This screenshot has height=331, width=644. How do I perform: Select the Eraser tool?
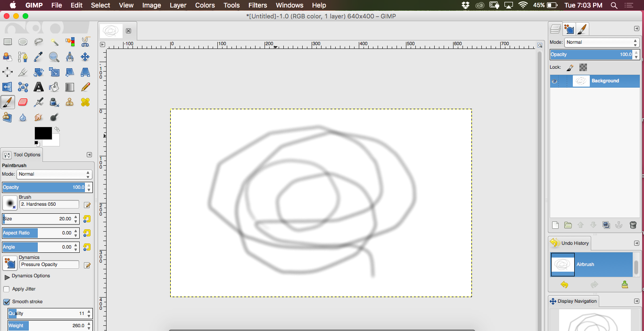pyautogui.click(x=23, y=102)
